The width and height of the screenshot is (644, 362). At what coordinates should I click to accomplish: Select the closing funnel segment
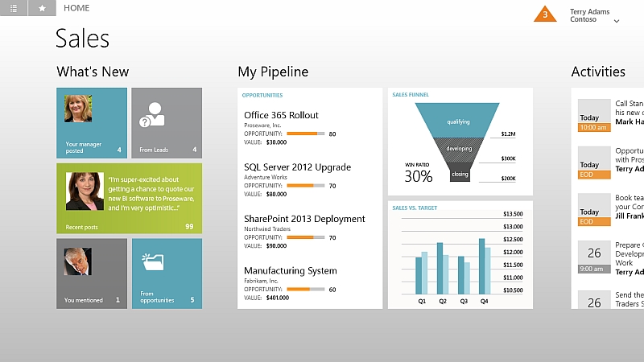tap(460, 172)
